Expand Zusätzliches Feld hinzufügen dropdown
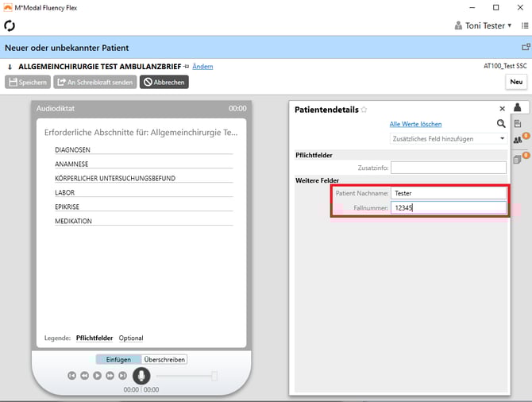 [502, 138]
